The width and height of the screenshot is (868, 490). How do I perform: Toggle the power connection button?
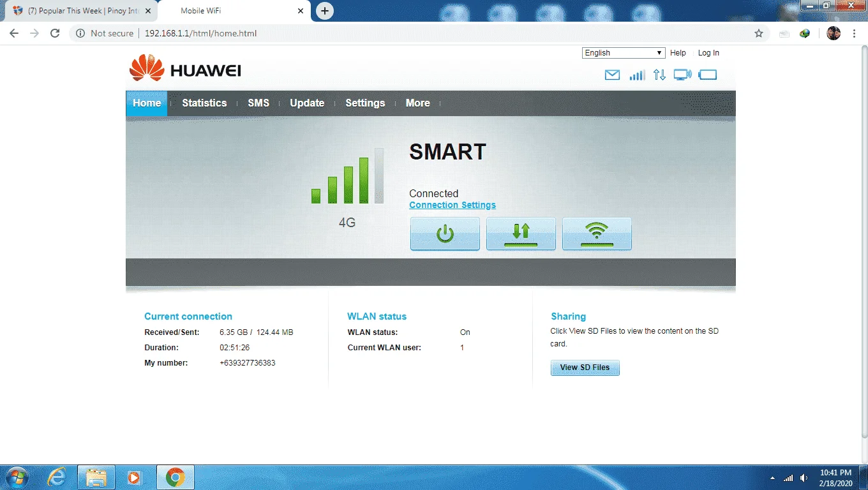pyautogui.click(x=445, y=234)
